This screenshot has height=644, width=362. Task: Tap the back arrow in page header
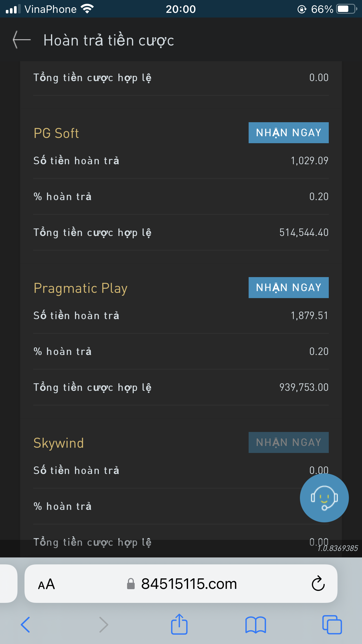[22, 40]
